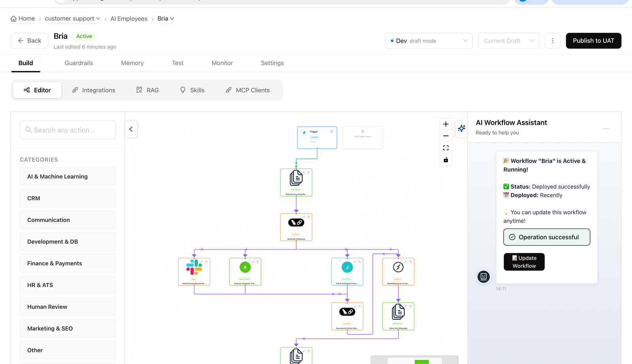Open the three-dot more options menu
632x364 pixels.
click(553, 41)
